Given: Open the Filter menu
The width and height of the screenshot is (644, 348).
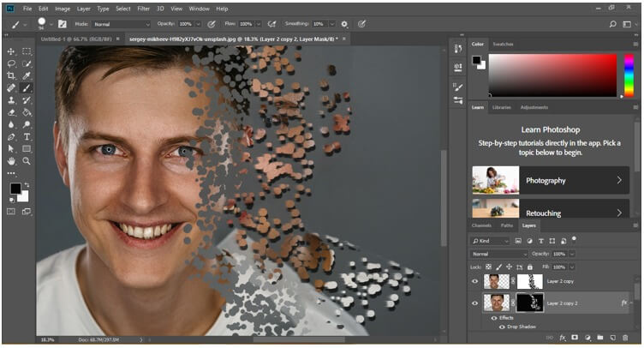Looking at the screenshot, I should (x=143, y=9).
